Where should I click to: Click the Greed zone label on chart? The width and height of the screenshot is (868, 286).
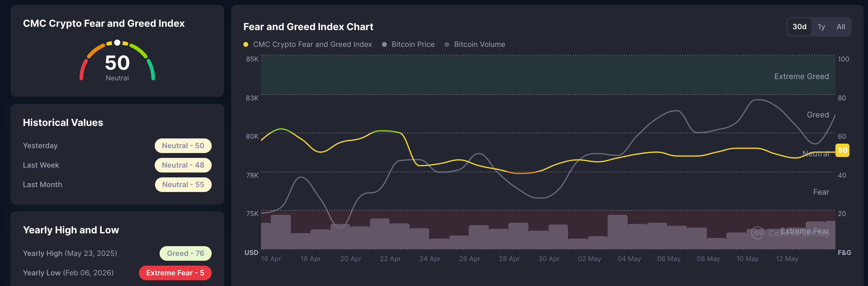point(817,115)
